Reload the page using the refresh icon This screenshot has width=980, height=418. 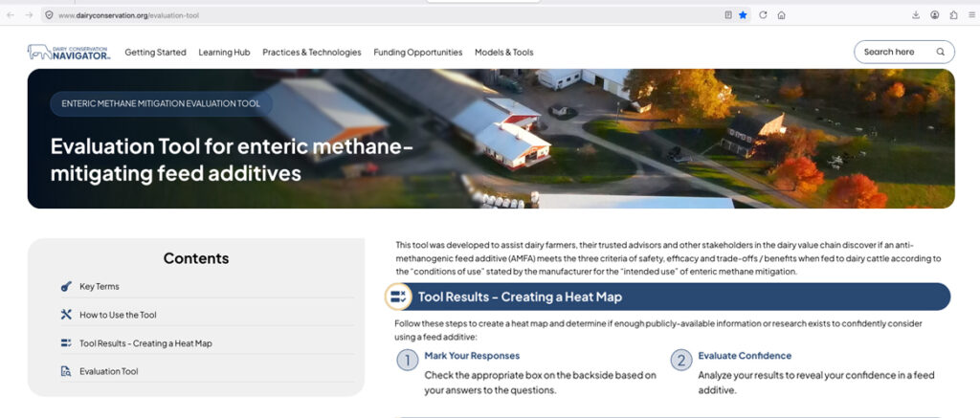[763, 15]
